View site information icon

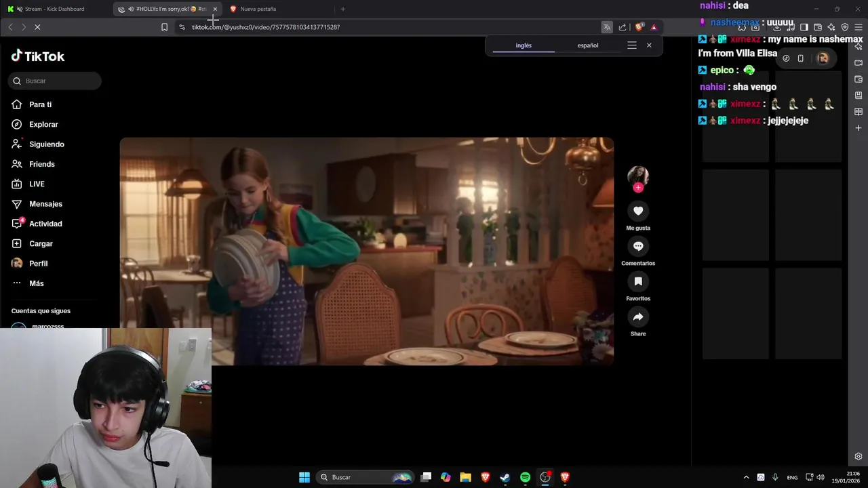tap(182, 27)
